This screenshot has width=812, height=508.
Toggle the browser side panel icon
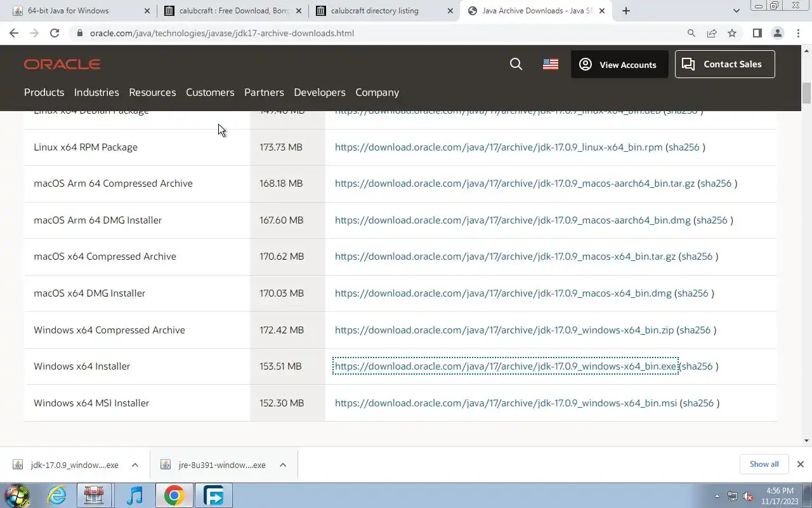click(757, 33)
